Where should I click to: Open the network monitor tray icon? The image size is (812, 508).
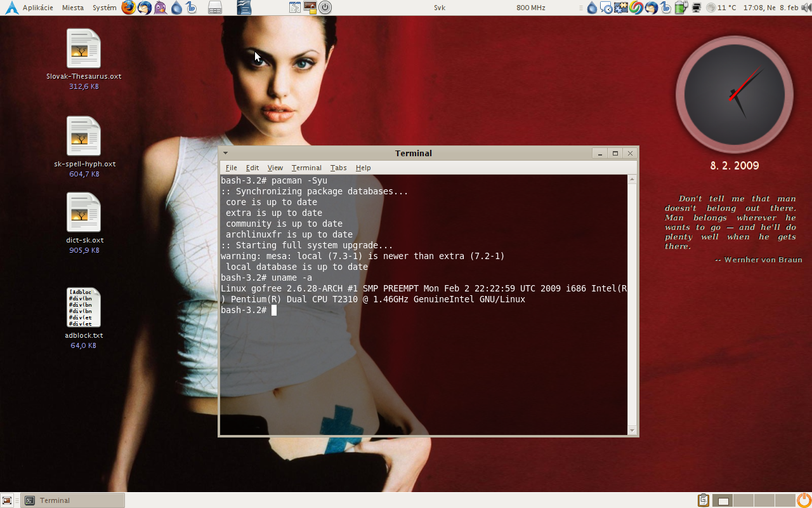(x=697, y=8)
